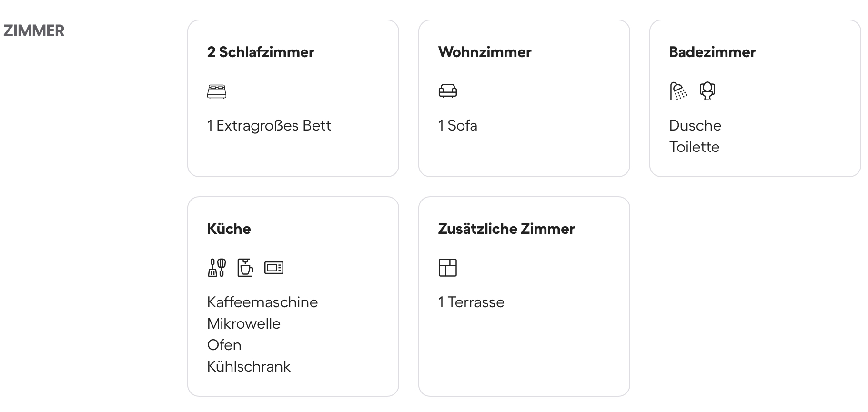Click the sofa icon under Wohnzimmer
868x412 pixels.
[x=447, y=90]
